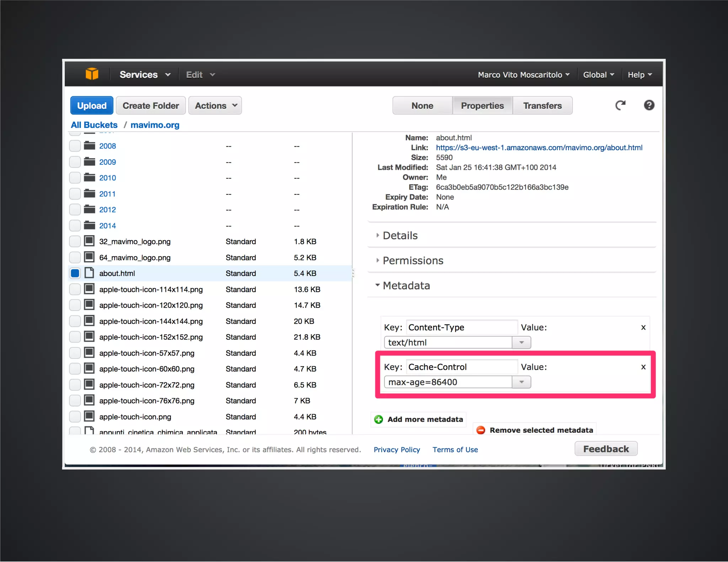Click the 32_mavimo_logo.png image file icon
Viewport: 728px width, 562px height.
click(x=89, y=241)
